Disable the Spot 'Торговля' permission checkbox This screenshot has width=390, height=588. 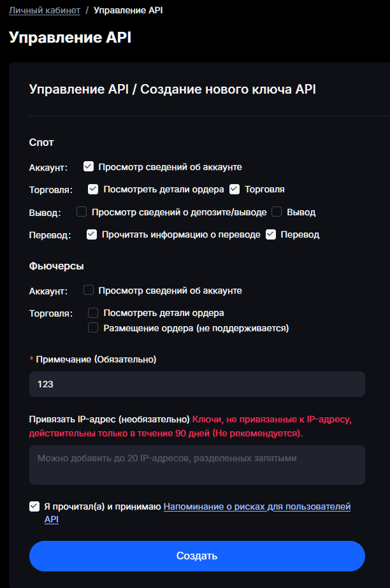tap(235, 189)
